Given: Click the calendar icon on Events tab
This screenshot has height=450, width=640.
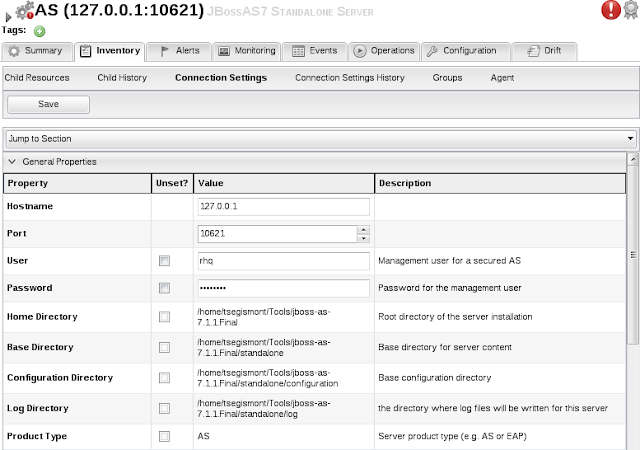Looking at the screenshot, I should click(x=298, y=51).
